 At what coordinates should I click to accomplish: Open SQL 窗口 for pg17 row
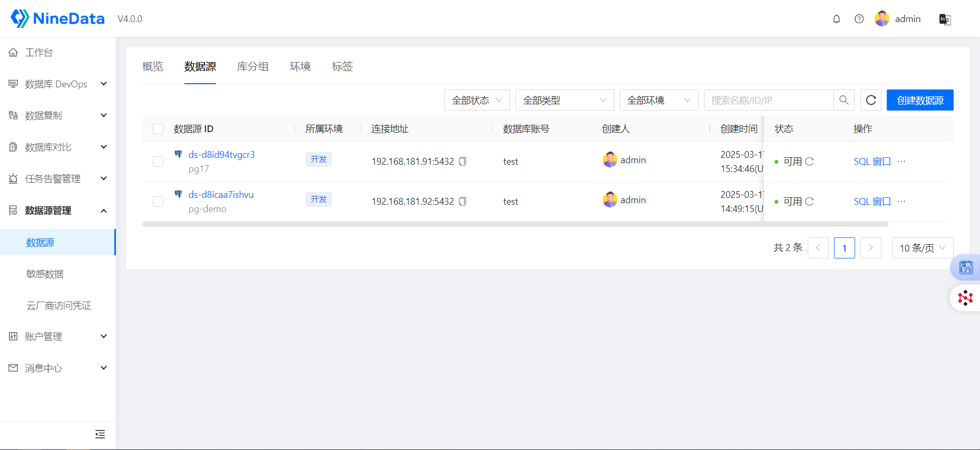pyautogui.click(x=872, y=162)
